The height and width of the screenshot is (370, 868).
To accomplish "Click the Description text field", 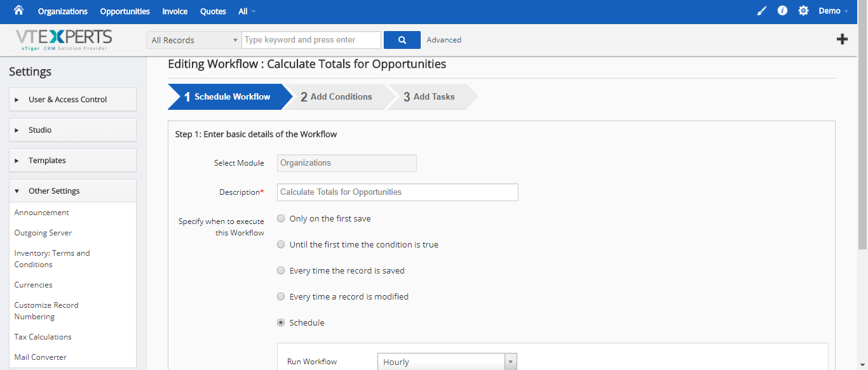I will point(398,192).
